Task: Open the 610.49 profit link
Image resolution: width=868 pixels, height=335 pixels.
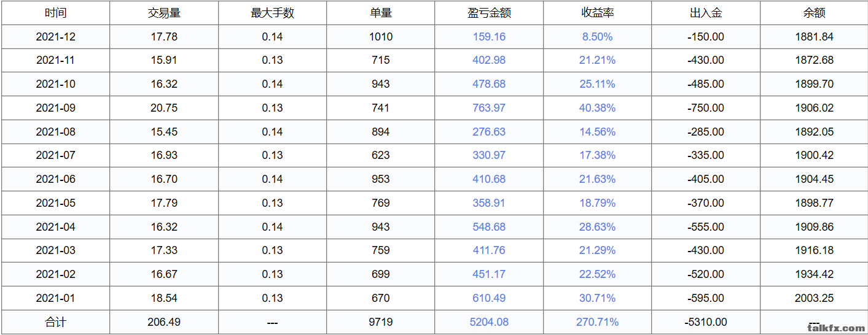Action: 489,298
